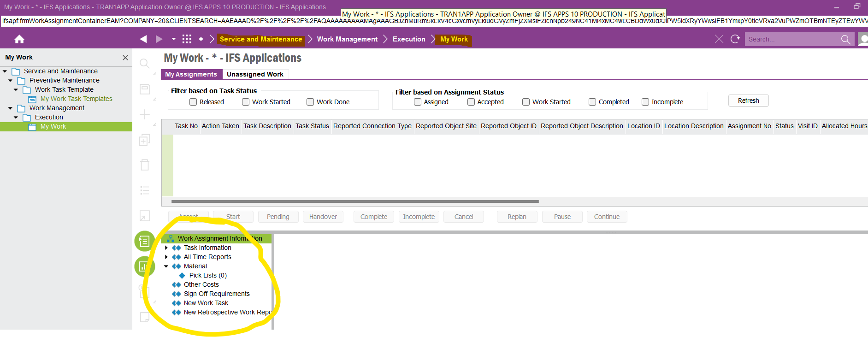Click the green navigator tree icon
The height and width of the screenshot is (337, 868).
144,241
